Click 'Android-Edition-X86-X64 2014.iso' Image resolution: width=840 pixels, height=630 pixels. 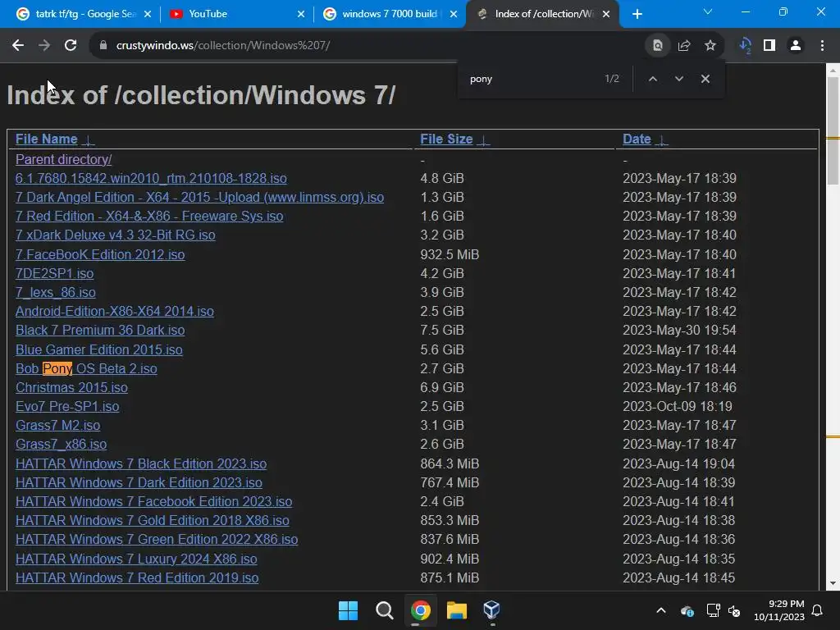115,311
